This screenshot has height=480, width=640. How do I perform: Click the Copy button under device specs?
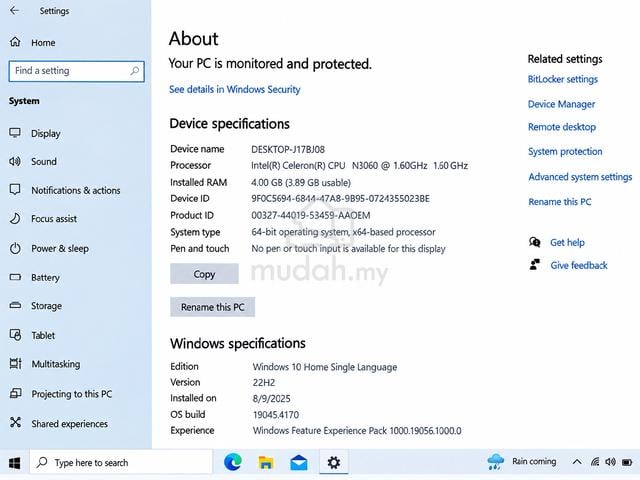coord(204,274)
